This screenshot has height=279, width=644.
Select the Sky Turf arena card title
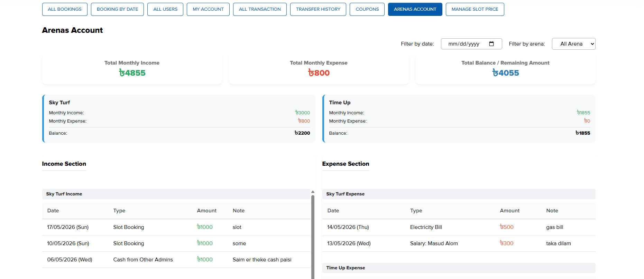(59, 103)
